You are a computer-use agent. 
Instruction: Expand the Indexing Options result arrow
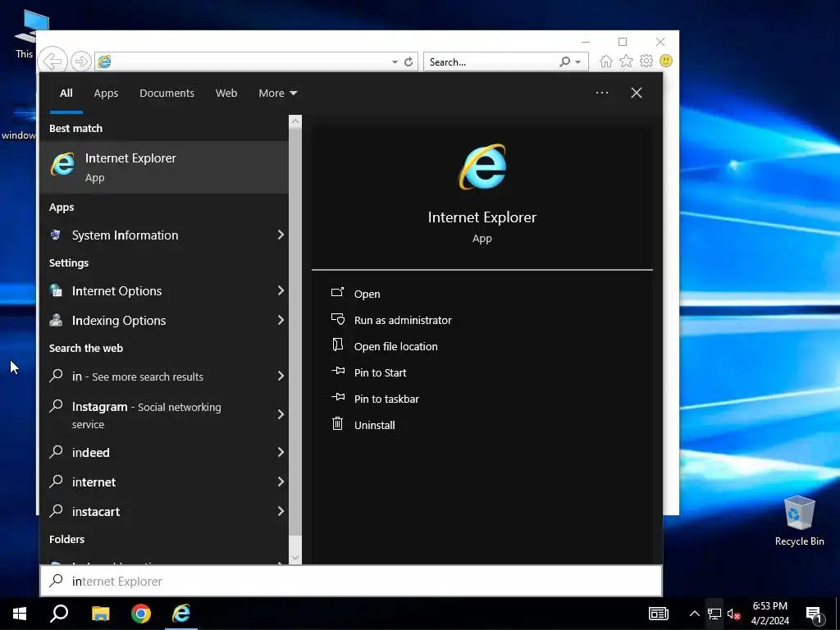(281, 320)
